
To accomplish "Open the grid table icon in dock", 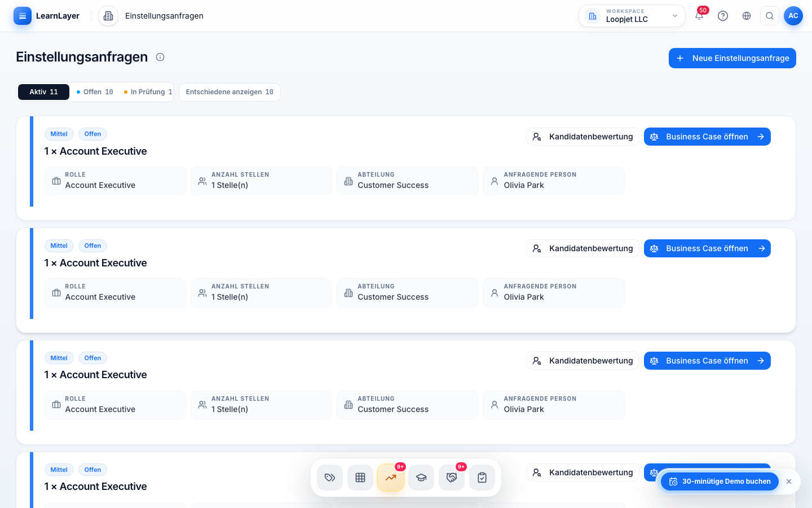I will (360, 478).
